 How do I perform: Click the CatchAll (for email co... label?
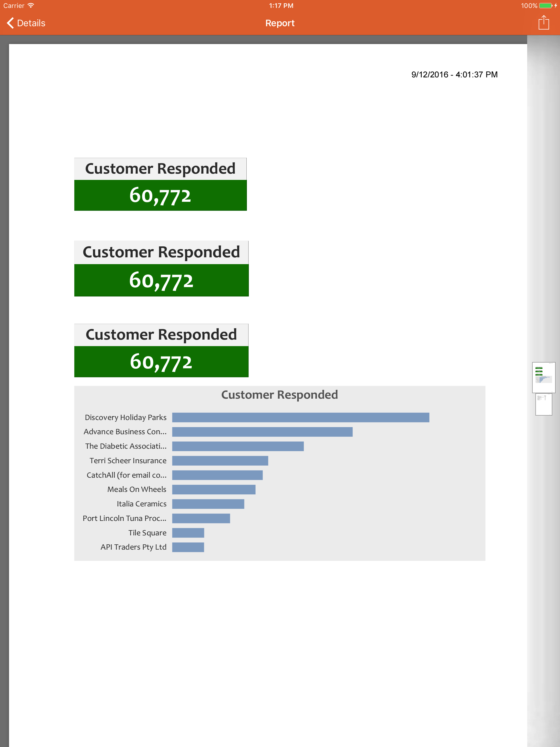click(127, 475)
